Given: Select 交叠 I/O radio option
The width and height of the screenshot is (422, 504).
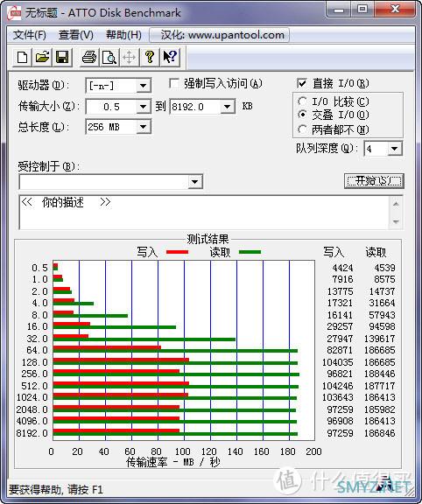Looking at the screenshot, I should (302, 115).
